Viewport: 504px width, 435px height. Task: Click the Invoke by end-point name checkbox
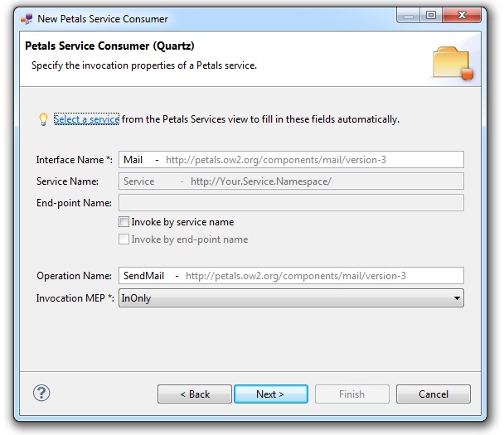coord(124,239)
